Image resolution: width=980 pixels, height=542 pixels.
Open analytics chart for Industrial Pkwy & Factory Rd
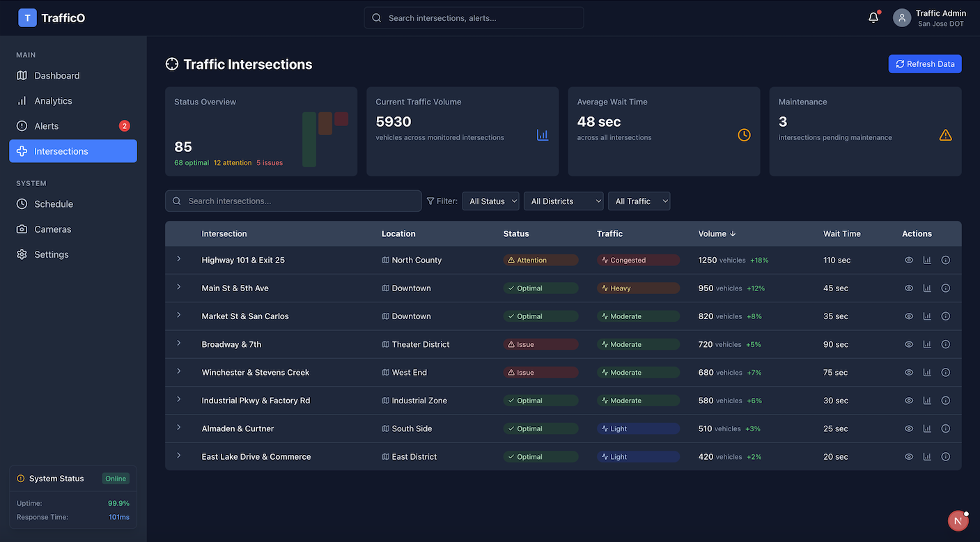coord(927,401)
